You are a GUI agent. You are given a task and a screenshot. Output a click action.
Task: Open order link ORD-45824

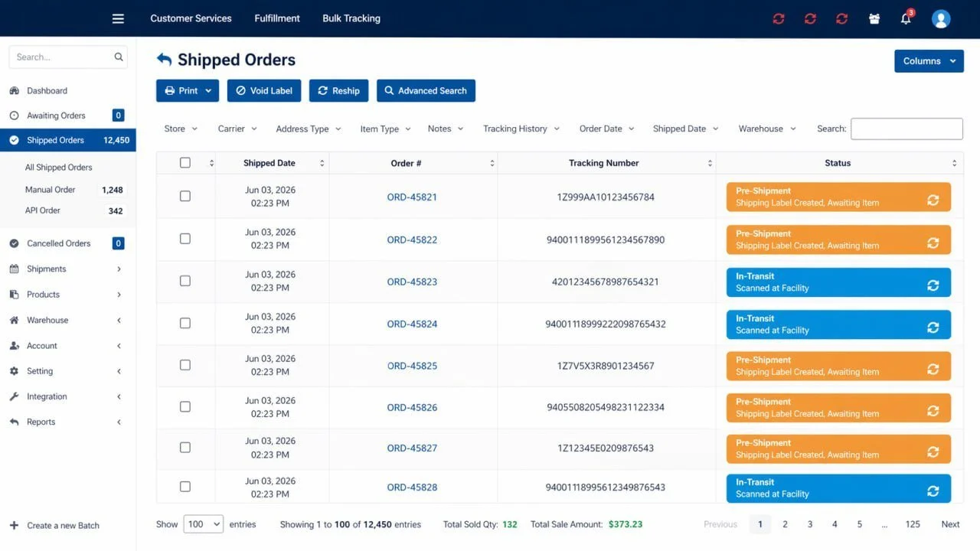[412, 324]
